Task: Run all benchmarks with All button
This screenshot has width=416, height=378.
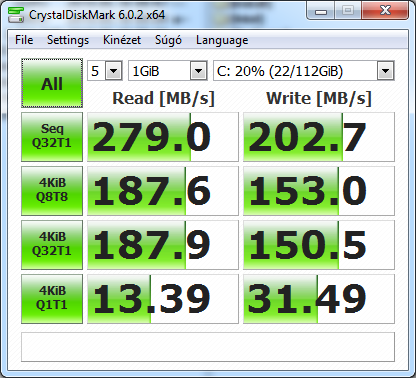Action: point(52,83)
